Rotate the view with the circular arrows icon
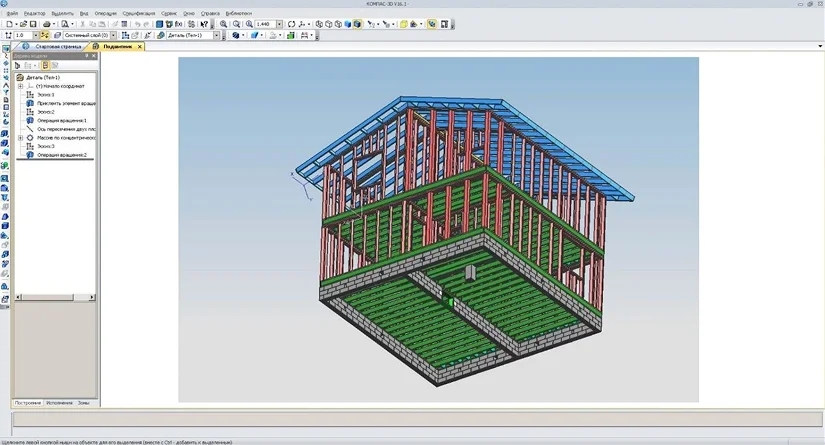 [291, 24]
